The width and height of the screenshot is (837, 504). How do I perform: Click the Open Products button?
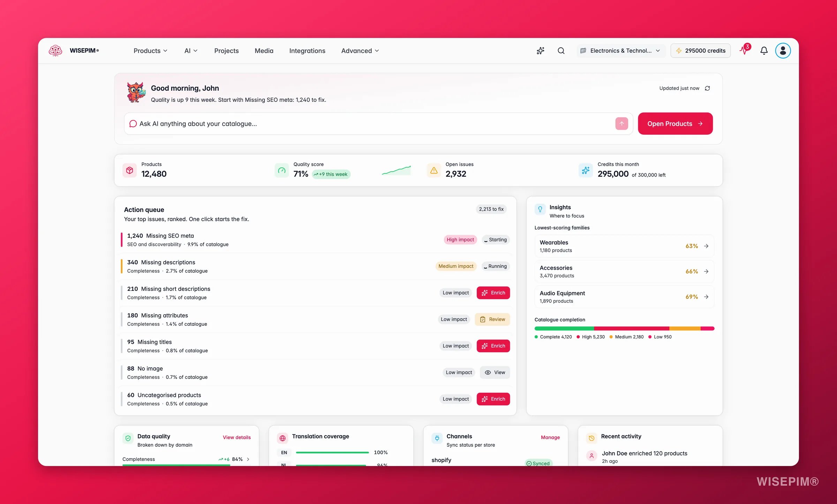point(675,123)
